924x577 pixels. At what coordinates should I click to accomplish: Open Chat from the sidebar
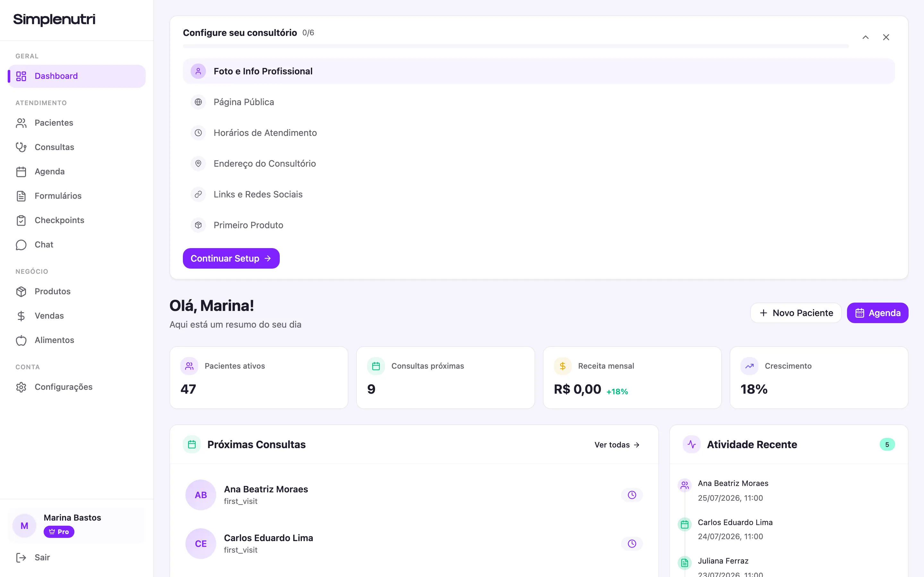pos(76,245)
